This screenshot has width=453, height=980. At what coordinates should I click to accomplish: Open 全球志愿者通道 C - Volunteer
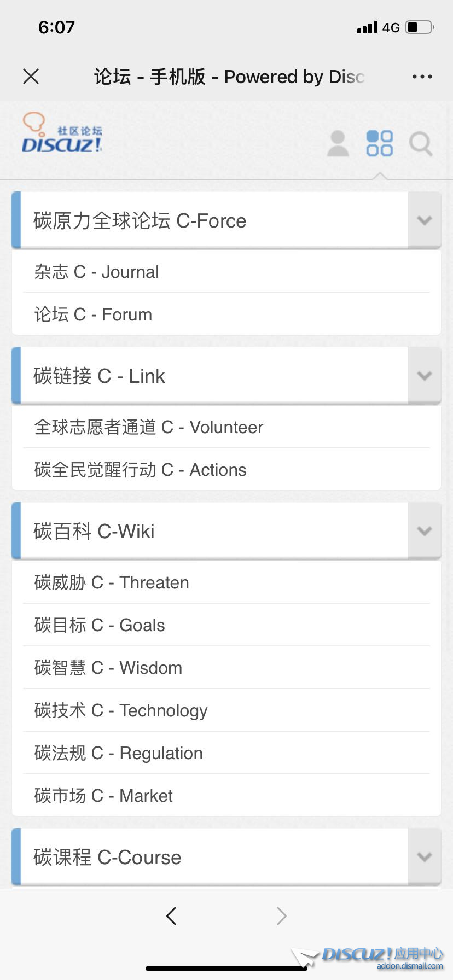[x=149, y=427]
